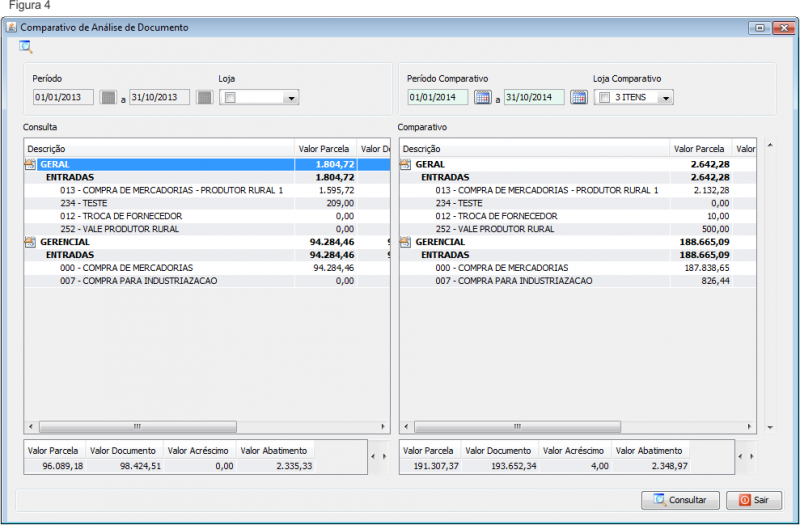This screenshot has height=525, width=800.
Task: Click the Consultar button
Action: pos(680,500)
